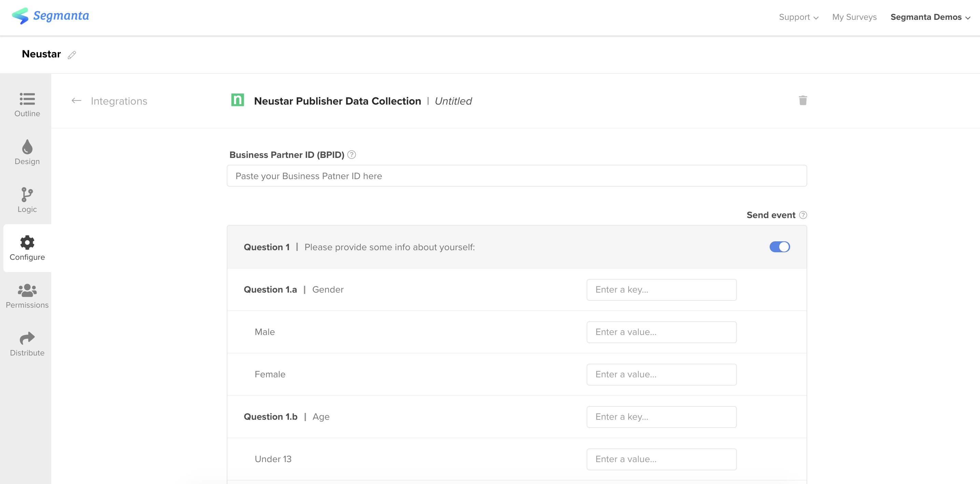
Task: Open the Logic sidebar section
Action: point(27,200)
